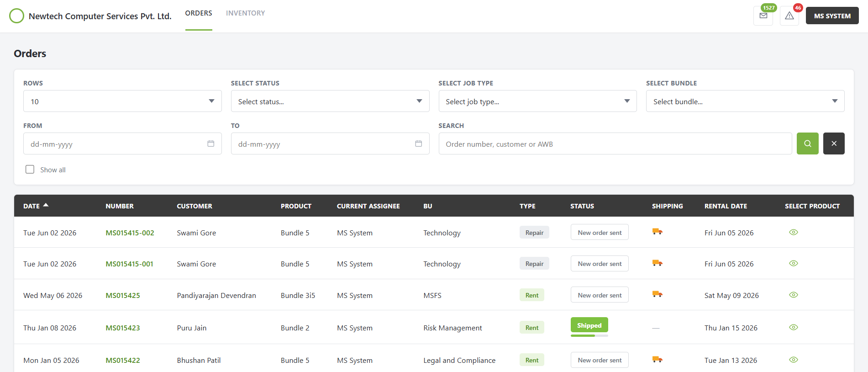Open calendar picker in FROM date field
868x372 pixels.
pyautogui.click(x=210, y=143)
